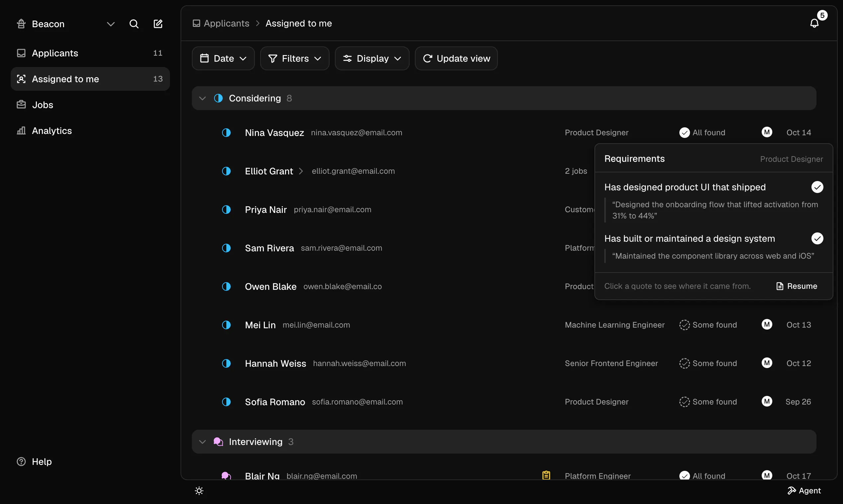Image resolution: width=843 pixels, height=504 pixels.
Task: Open the Resume button in Requirements popup
Action: [x=797, y=286]
